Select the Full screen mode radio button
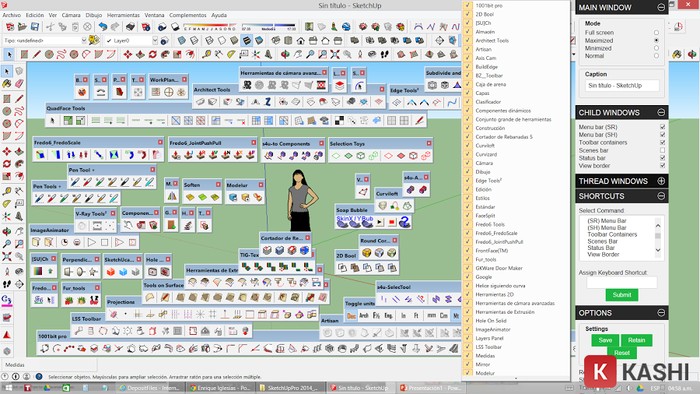 coord(656,33)
